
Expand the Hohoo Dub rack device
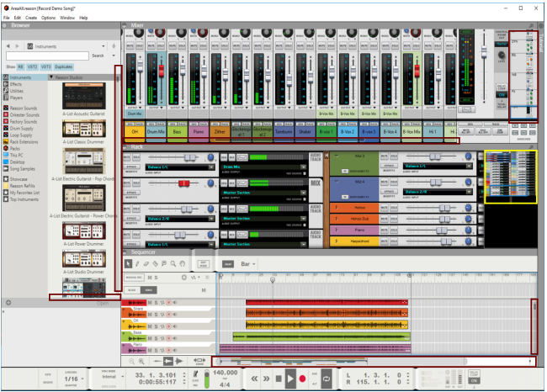(x=337, y=219)
